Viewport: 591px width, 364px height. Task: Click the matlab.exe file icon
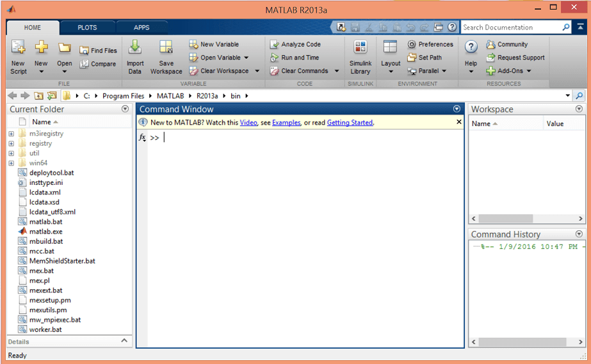22,232
